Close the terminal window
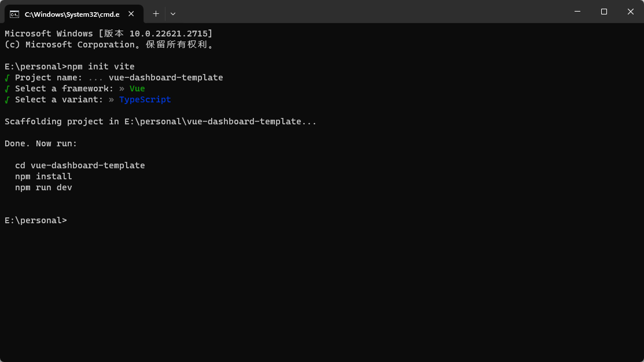The height and width of the screenshot is (362, 644). point(631,12)
